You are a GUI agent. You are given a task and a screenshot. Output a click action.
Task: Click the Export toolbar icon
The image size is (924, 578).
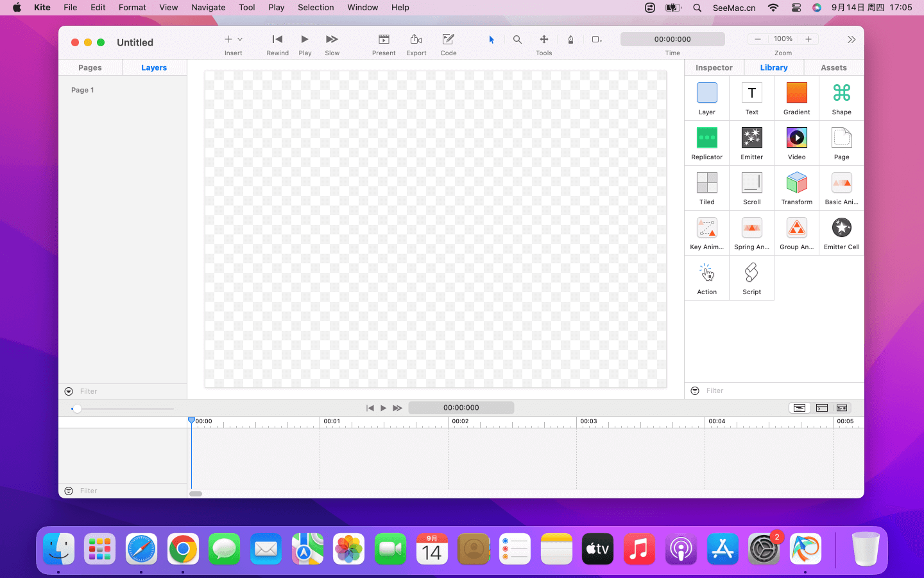click(416, 40)
